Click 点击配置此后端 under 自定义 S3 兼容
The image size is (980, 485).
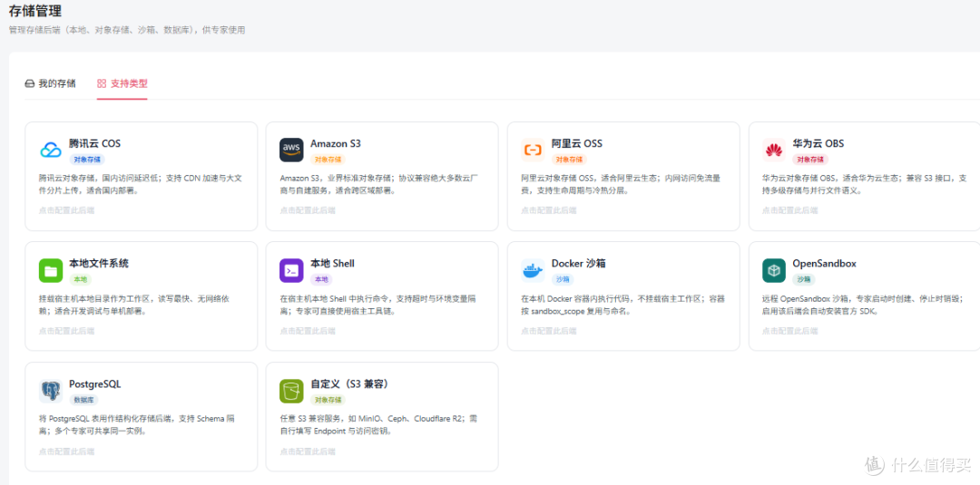point(308,451)
